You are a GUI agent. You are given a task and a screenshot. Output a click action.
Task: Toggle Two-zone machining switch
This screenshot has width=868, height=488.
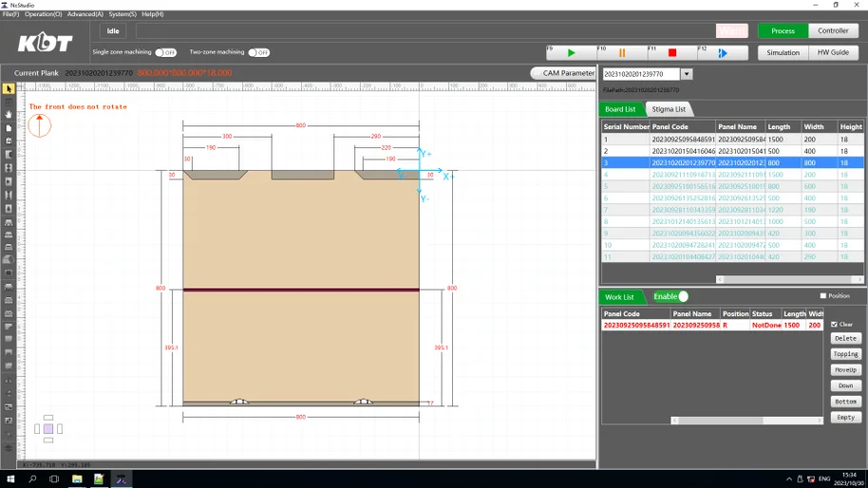(x=258, y=52)
